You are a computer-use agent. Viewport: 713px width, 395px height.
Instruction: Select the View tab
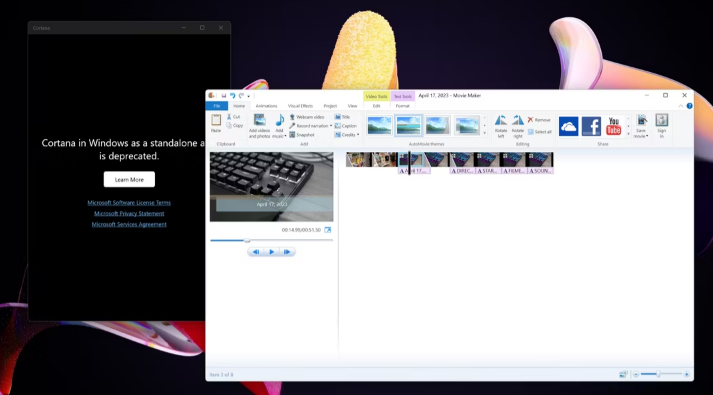pos(352,106)
